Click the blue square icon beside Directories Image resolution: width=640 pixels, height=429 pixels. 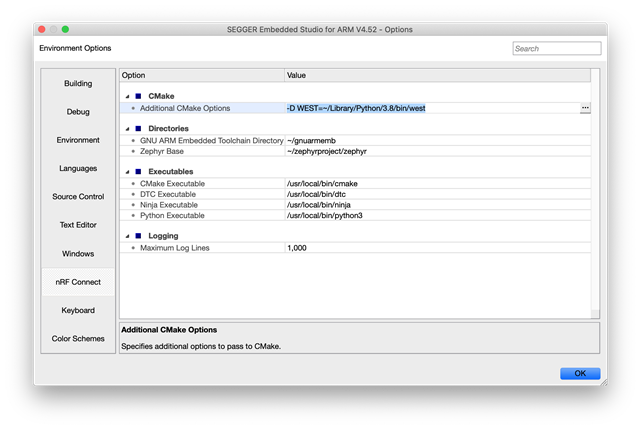click(x=138, y=129)
